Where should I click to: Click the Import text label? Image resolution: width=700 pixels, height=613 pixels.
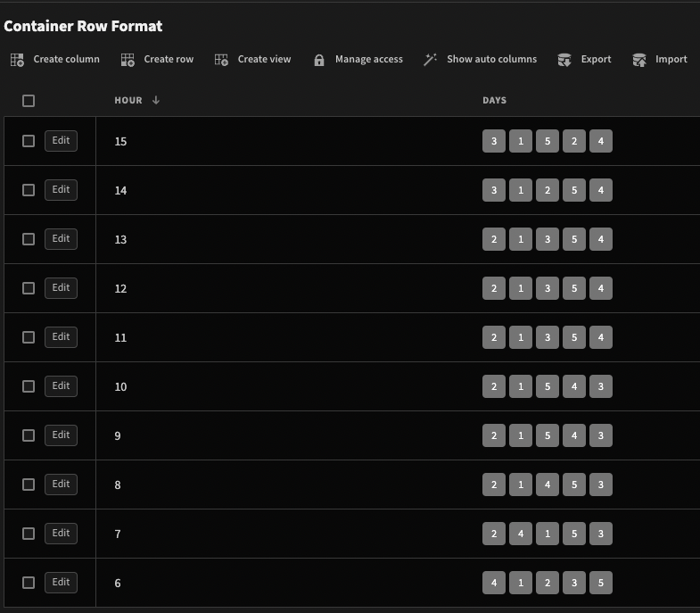(671, 59)
